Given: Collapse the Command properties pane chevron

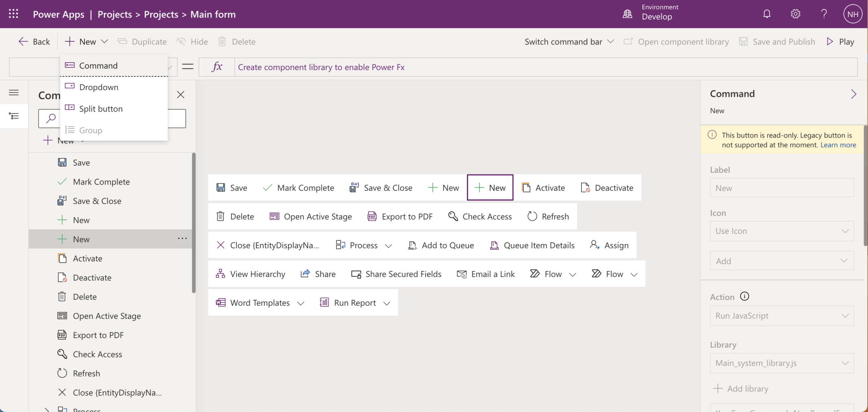Looking at the screenshot, I should point(853,94).
